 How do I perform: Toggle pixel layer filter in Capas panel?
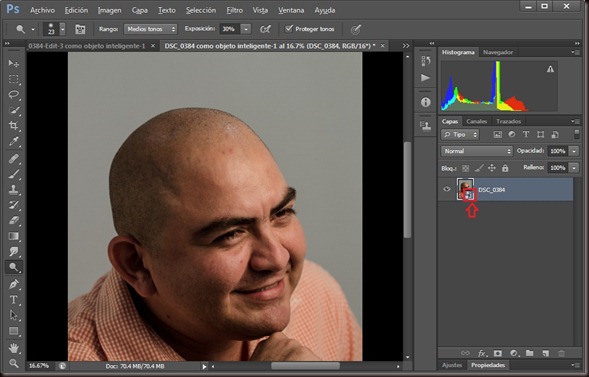point(498,134)
